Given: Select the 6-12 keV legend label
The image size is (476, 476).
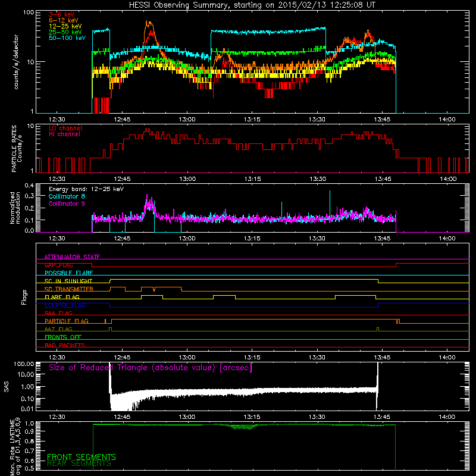Looking at the screenshot, I should [64, 20].
